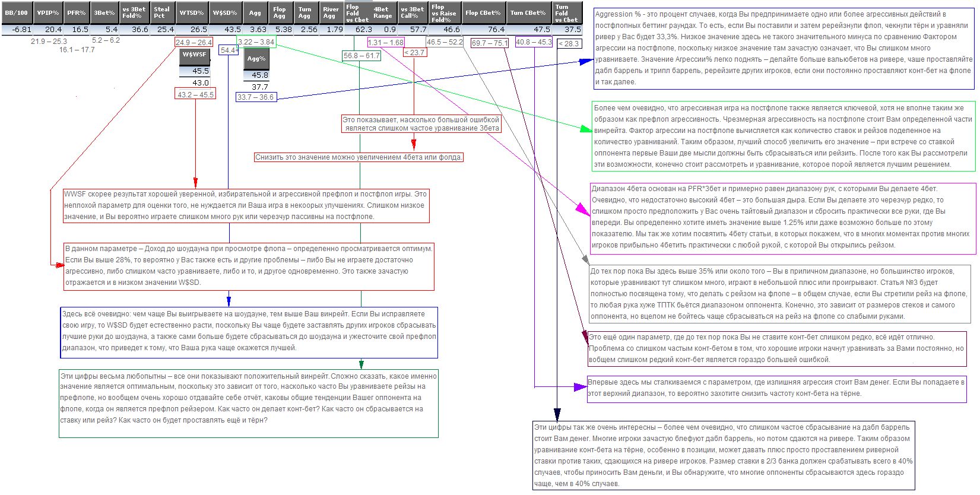Click the red 24.9 – 26.4 range box
Image resolution: width=980 pixels, height=495 pixels.
click(194, 42)
